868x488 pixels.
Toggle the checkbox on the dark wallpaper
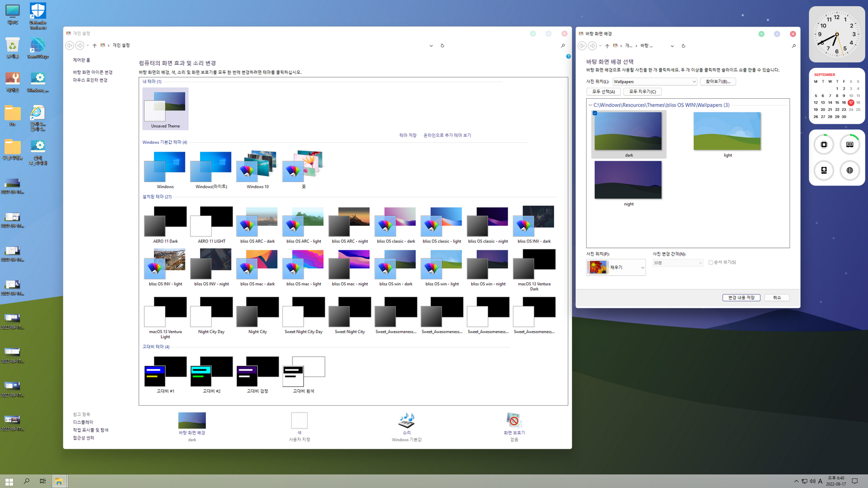click(x=595, y=113)
